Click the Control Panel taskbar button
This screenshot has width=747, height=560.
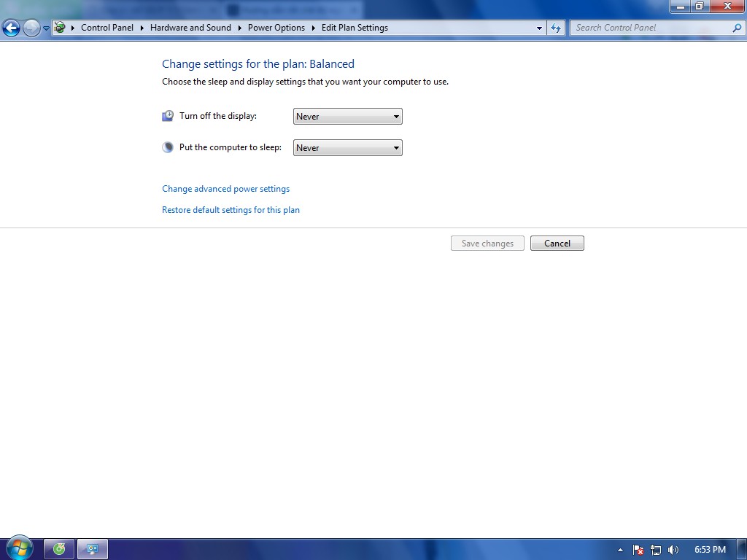[x=93, y=549]
